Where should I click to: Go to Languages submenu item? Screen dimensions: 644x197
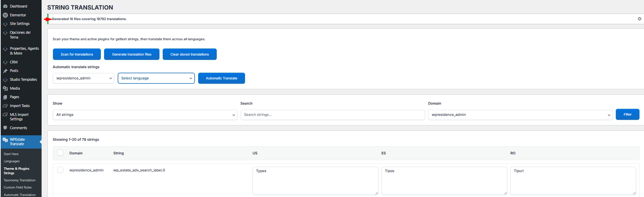12,161
